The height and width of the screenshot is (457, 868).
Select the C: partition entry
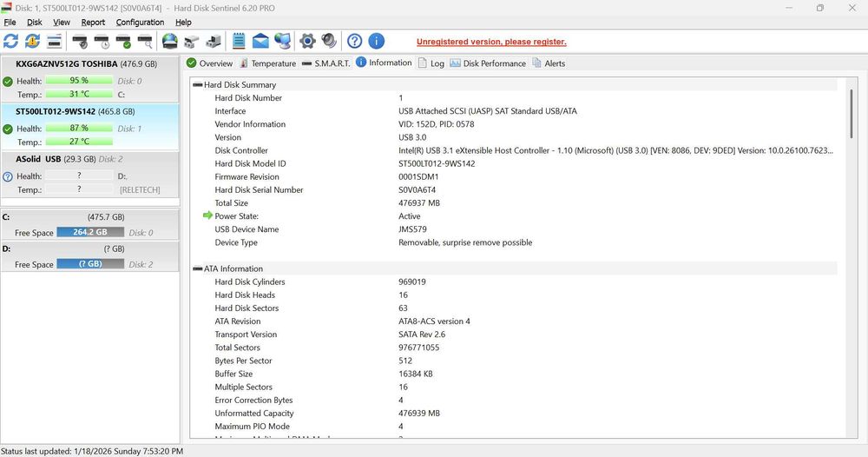pos(89,224)
